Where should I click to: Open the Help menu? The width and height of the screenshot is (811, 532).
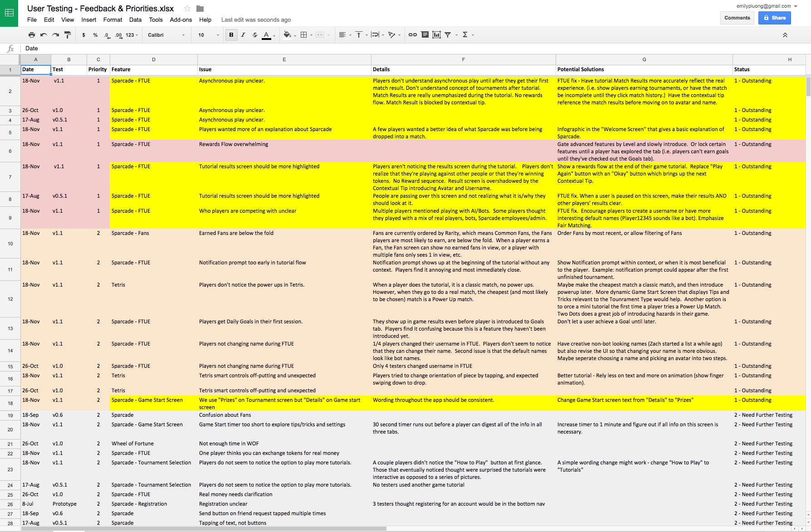[205, 20]
